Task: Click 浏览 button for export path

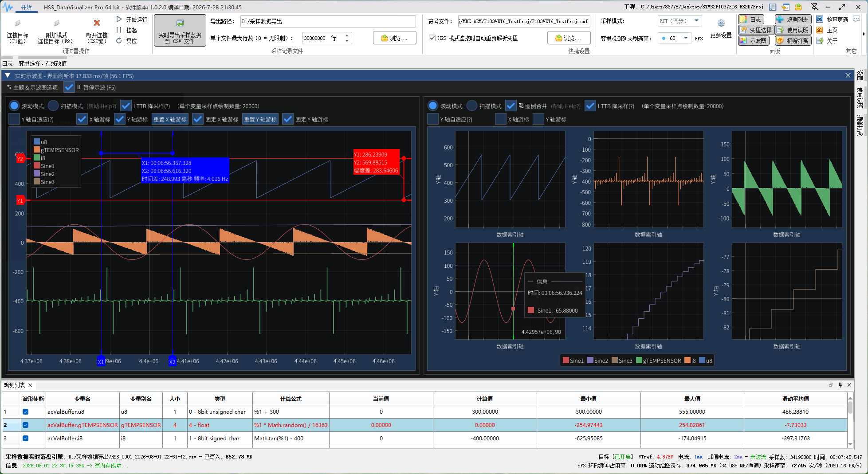Action: click(395, 38)
